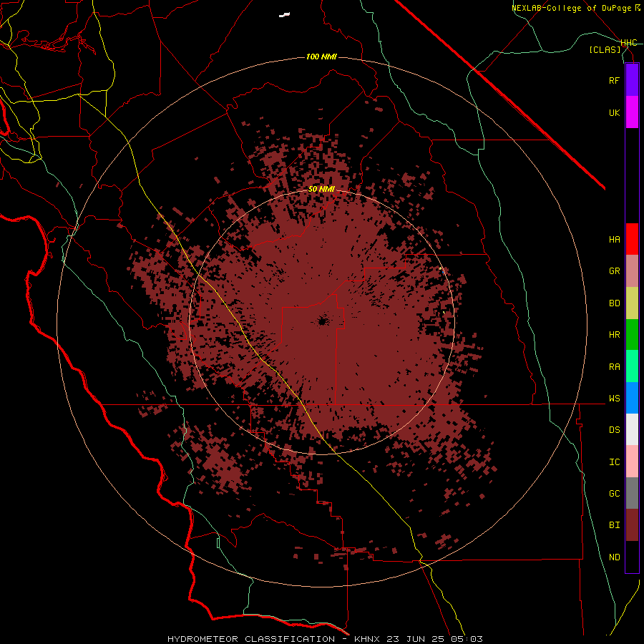The width and height of the screenshot is (644, 644).
Task: Click the GC legend label
Action: point(614,494)
